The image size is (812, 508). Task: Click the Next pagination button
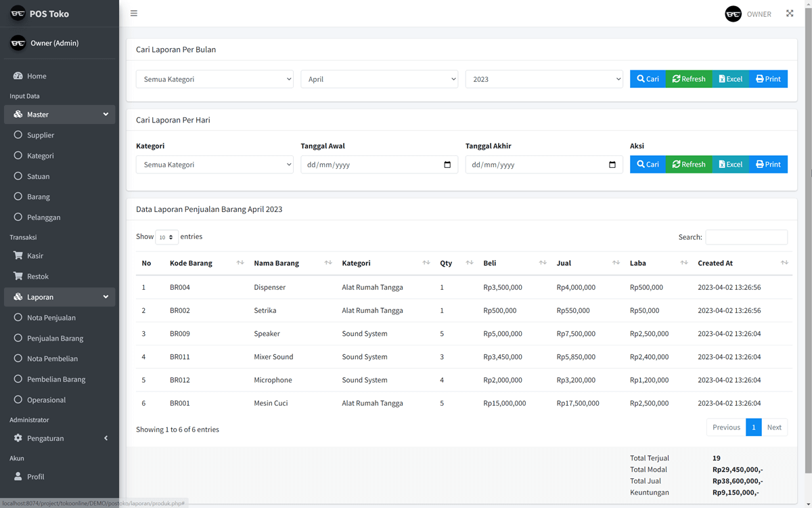click(x=774, y=427)
